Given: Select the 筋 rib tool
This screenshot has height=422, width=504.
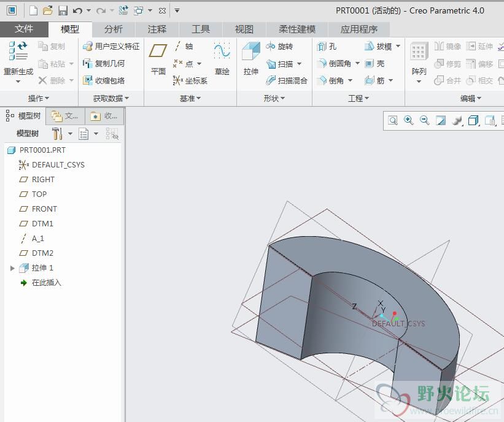Looking at the screenshot, I should pos(375,80).
